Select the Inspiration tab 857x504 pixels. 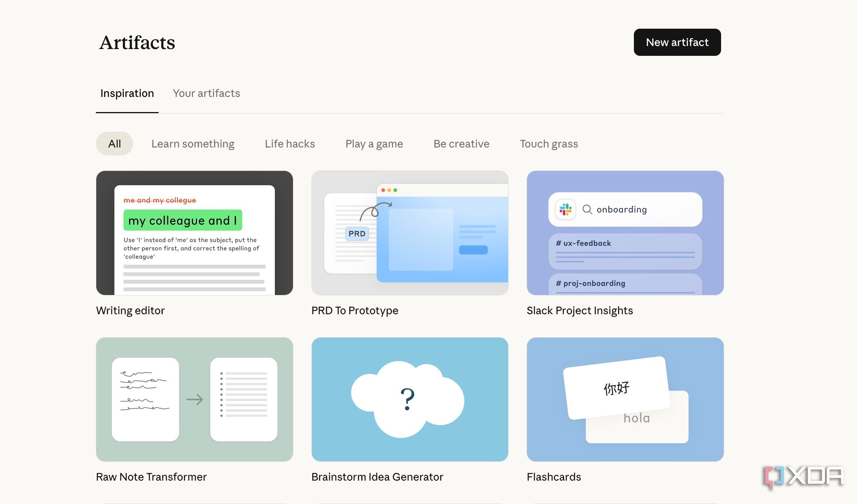127,93
